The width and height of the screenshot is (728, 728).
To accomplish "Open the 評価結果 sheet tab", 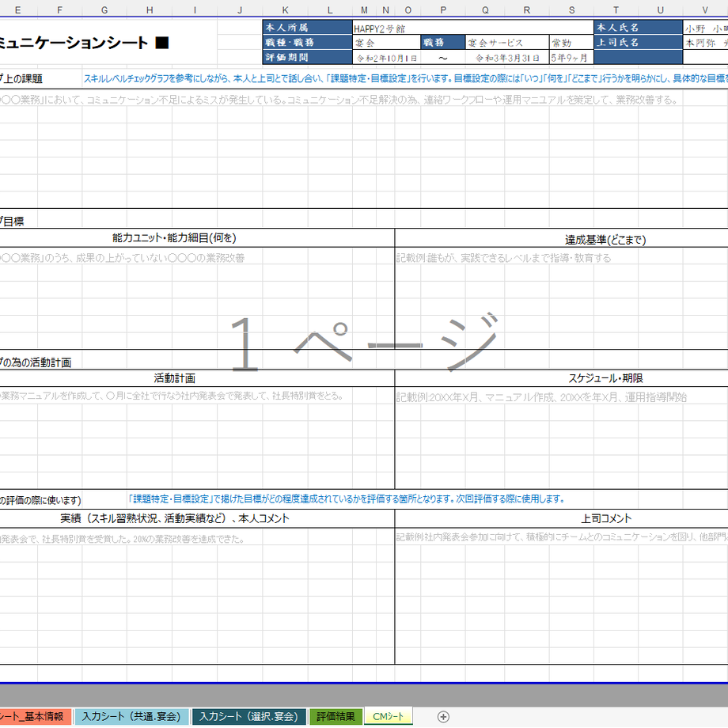I will (336, 716).
